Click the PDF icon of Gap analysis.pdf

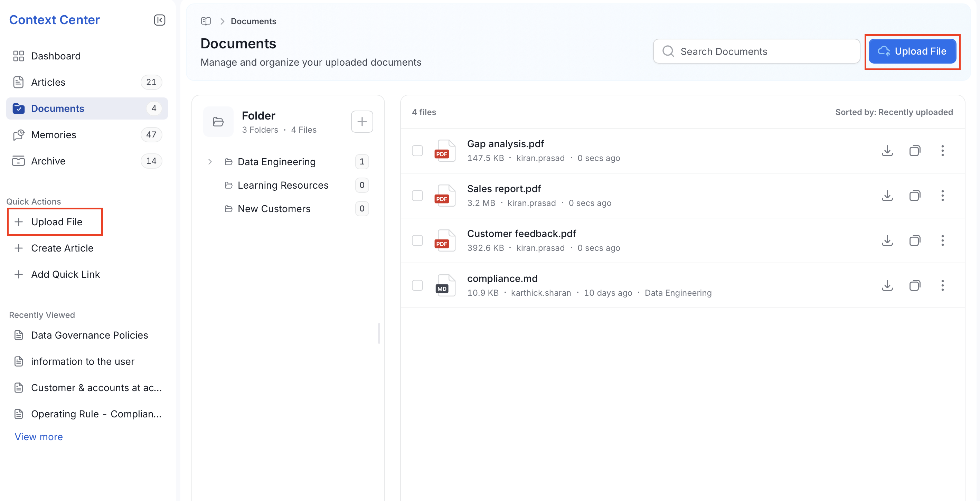point(445,151)
